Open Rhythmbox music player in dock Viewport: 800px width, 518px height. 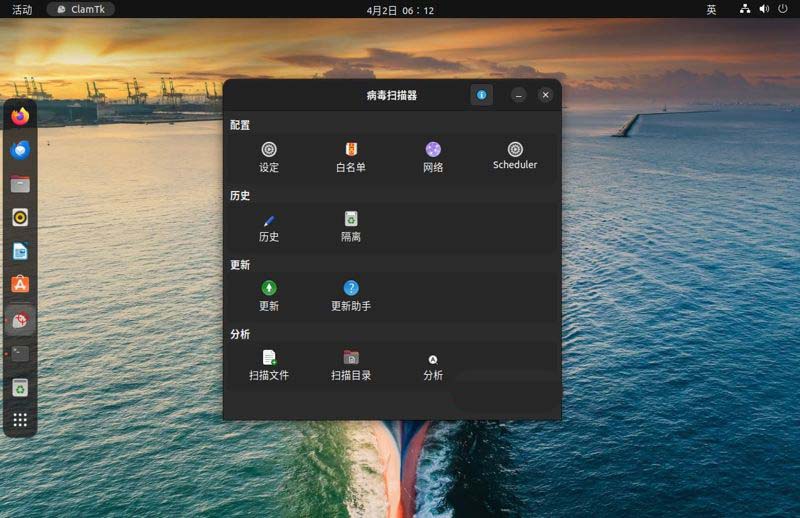click(20, 218)
